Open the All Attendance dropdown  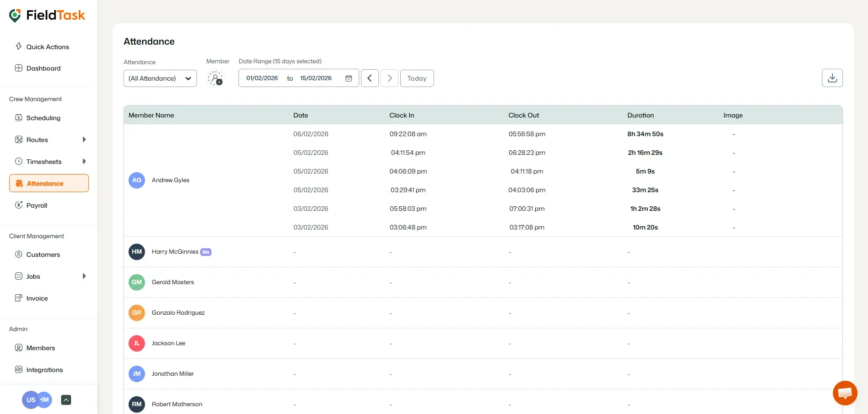[x=160, y=78]
